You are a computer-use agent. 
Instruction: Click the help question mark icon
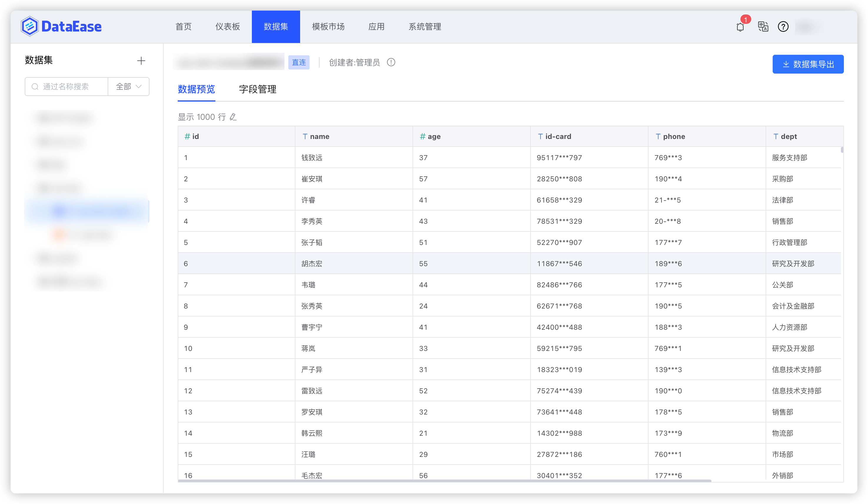pyautogui.click(x=783, y=26)
